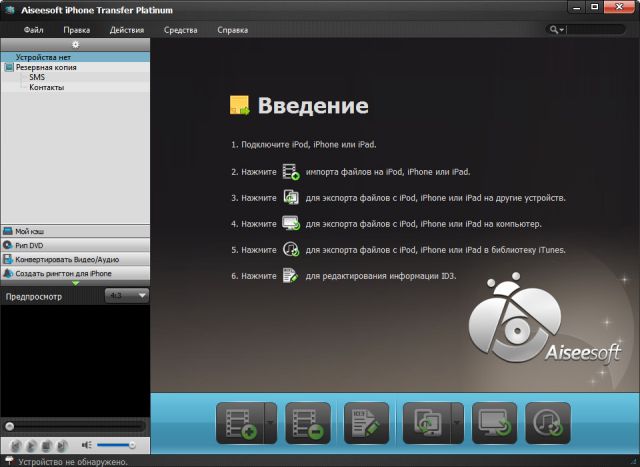Viewport: 640px width, 467px height.
Task: Mute audio via the speaker icon
Action: coord(86,445)
